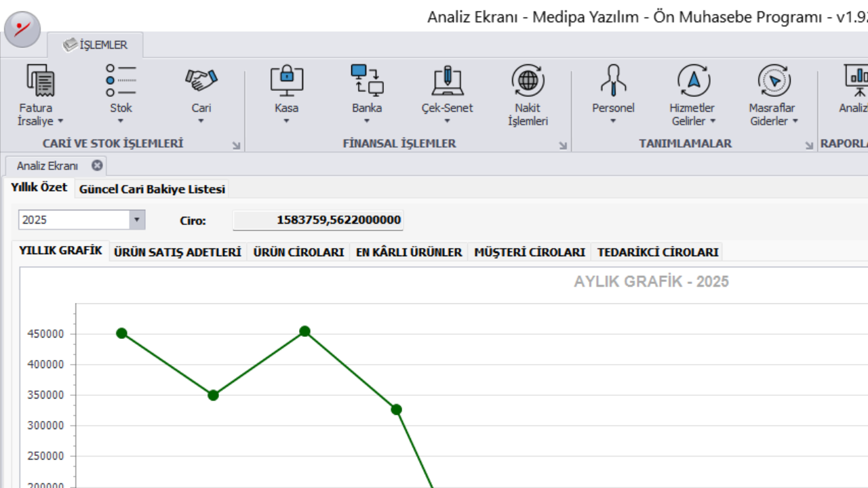This screenshot has height=488, width=868.
Task: Click the Personel icon
Action: [x=613, y=81]
